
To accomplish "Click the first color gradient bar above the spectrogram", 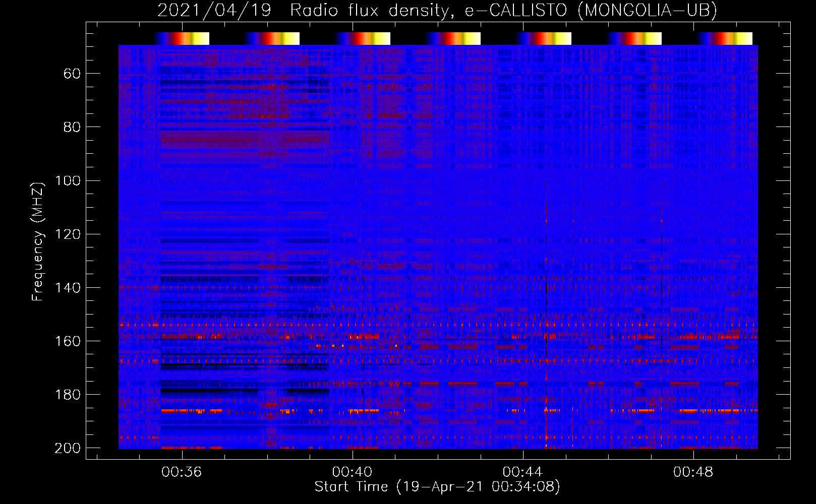I will coord(182,38).
